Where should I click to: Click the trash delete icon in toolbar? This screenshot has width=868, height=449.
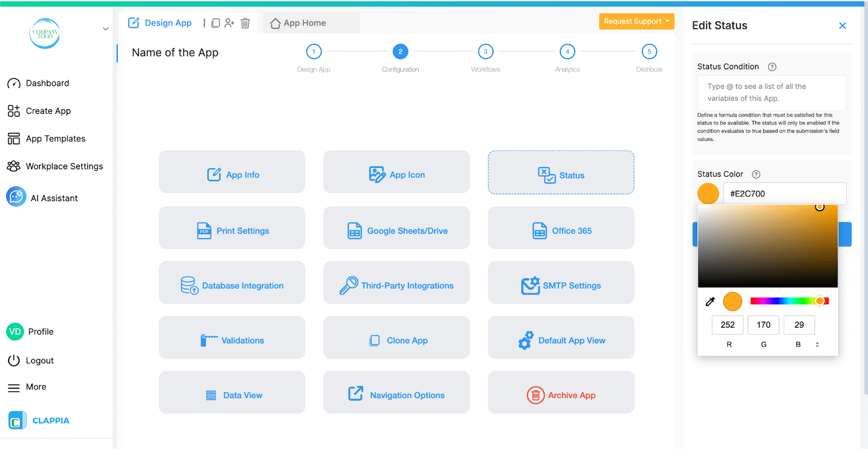point(245,23)
